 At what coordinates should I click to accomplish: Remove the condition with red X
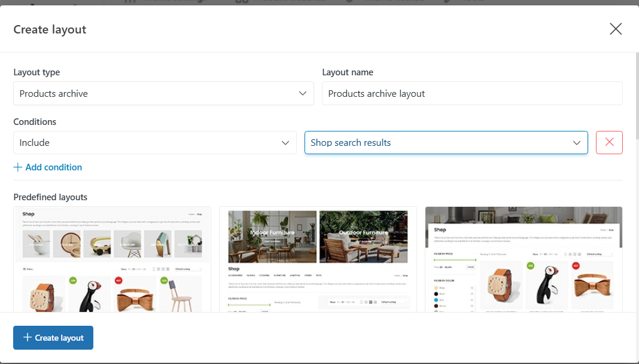tap(609, 142)
